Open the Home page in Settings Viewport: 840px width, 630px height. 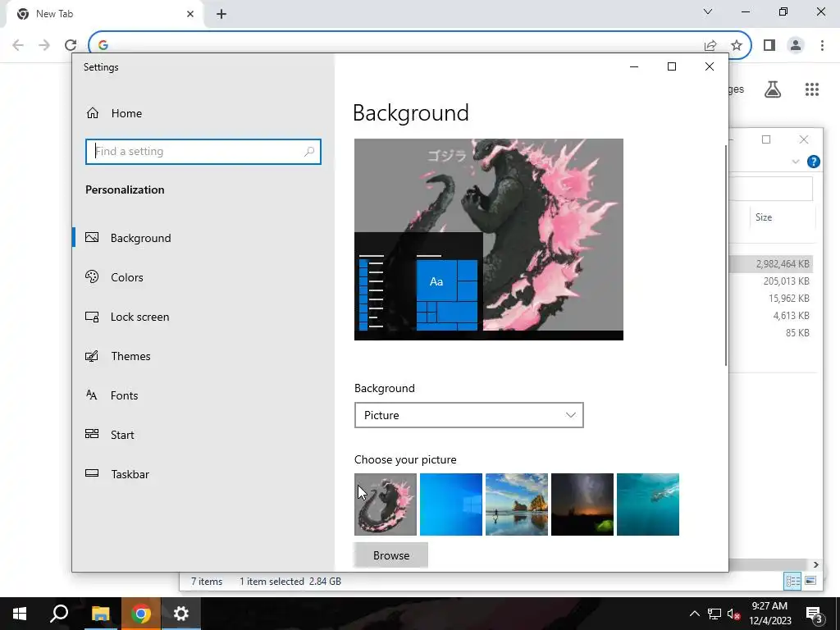click(113, 113)
